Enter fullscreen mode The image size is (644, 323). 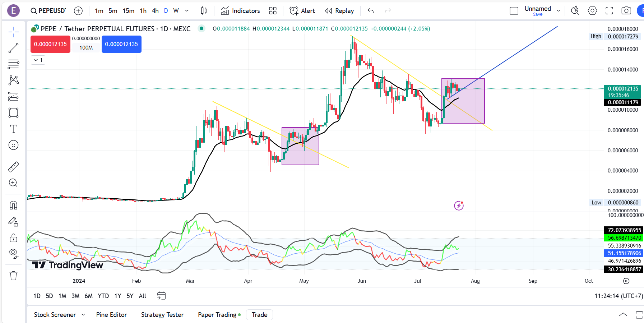(x=610, y=11)
